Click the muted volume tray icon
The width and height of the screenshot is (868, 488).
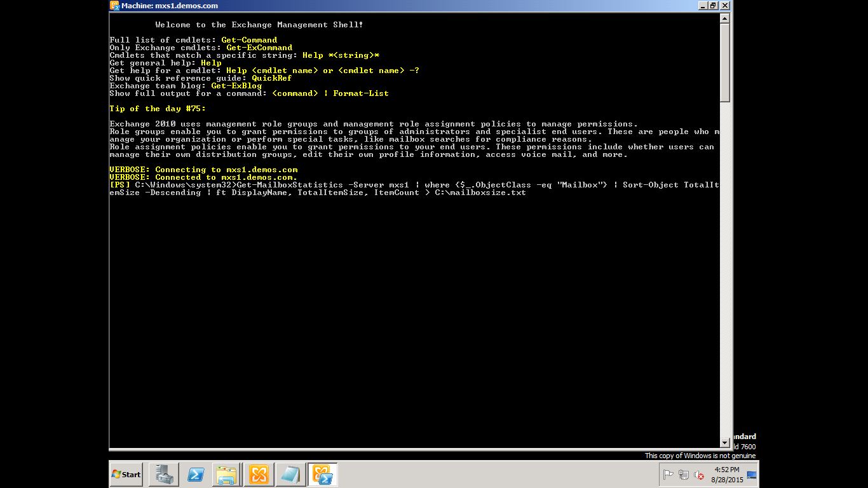pos(699,475)
